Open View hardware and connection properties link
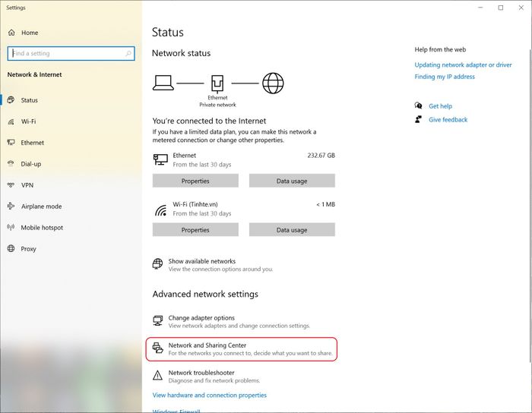Screen dimensions: 532x413 click(209, 395)
